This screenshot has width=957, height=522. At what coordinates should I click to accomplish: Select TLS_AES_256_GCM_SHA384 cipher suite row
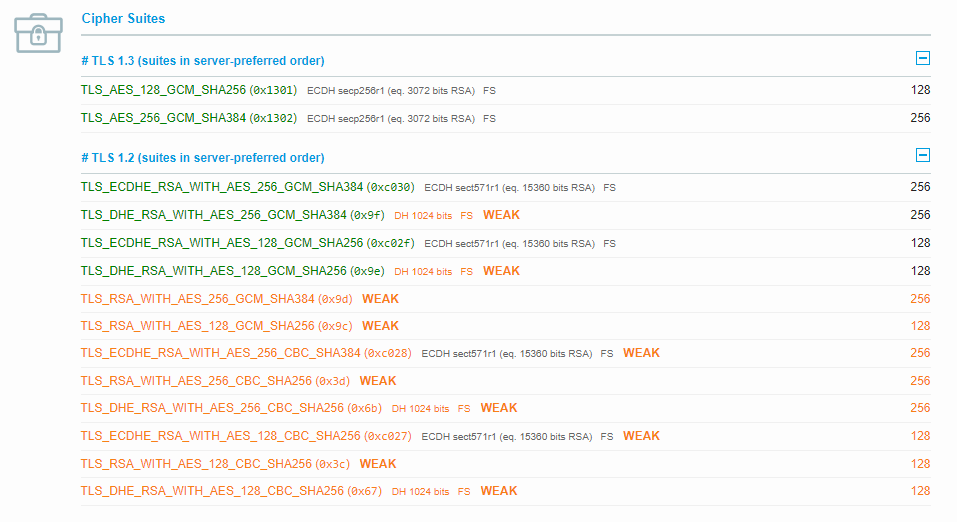[505, 118]
